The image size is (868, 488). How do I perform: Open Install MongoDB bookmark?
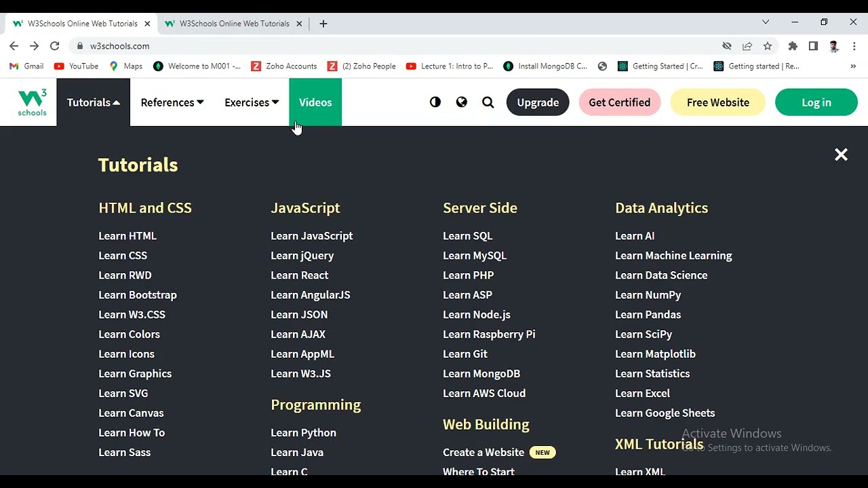[x=545, y=66]
